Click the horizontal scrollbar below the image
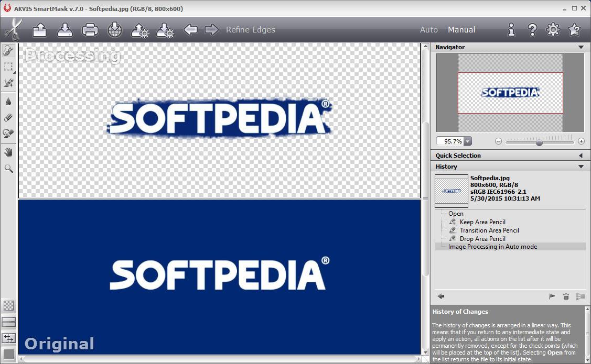 (x=220, y=359)
